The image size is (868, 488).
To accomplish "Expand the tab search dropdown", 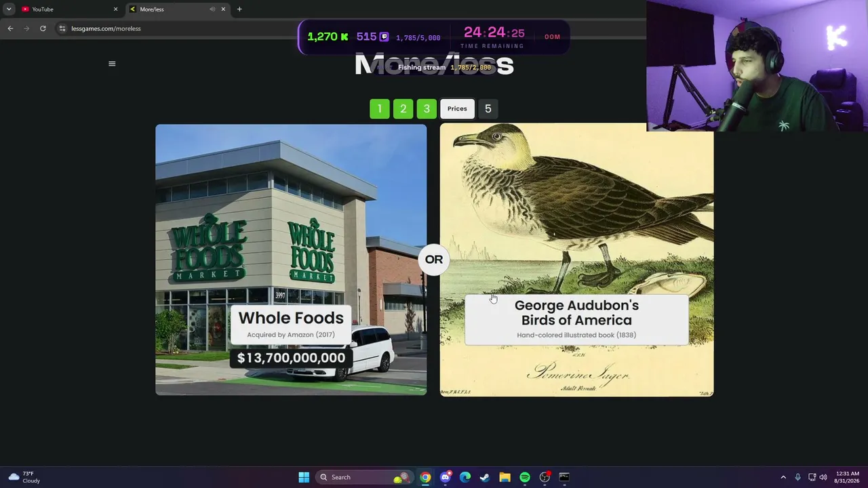I will 9,9.
